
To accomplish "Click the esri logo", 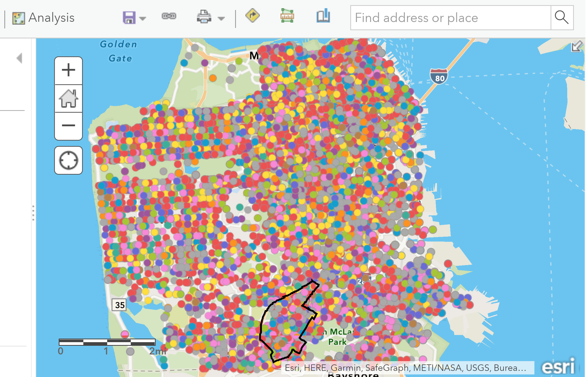I will (559, 367).
